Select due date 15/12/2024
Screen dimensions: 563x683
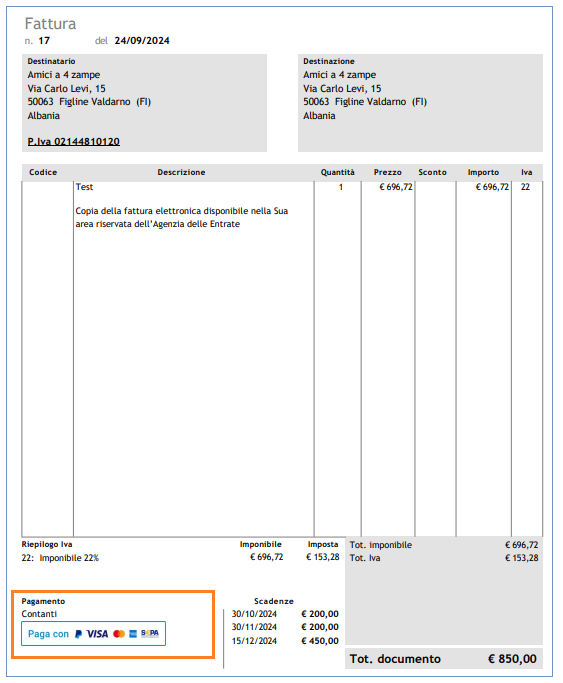click(254, 641)
